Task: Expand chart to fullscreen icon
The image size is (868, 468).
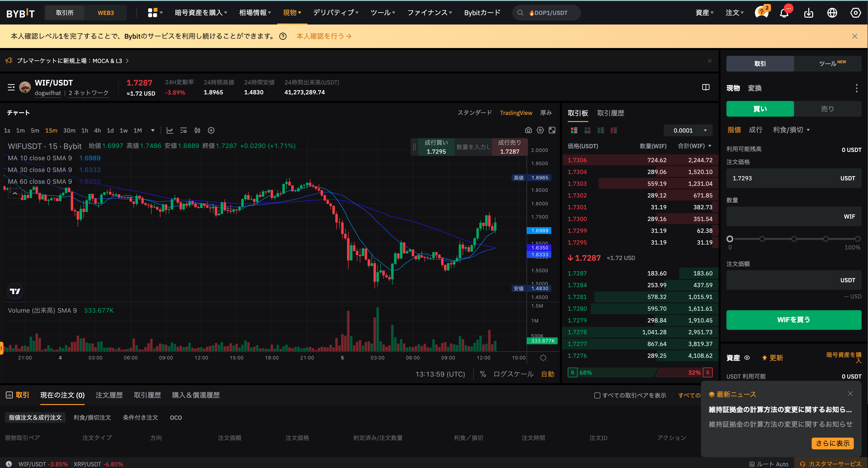Action: (552, 130)
